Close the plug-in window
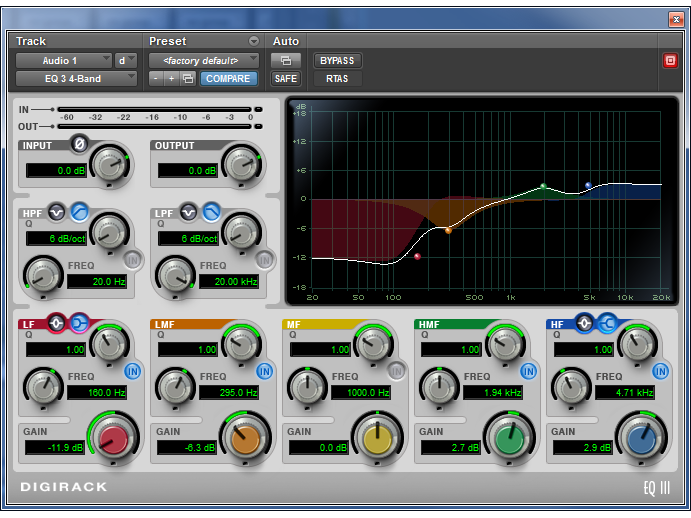691x518 pixels. (x=676, y=19)
